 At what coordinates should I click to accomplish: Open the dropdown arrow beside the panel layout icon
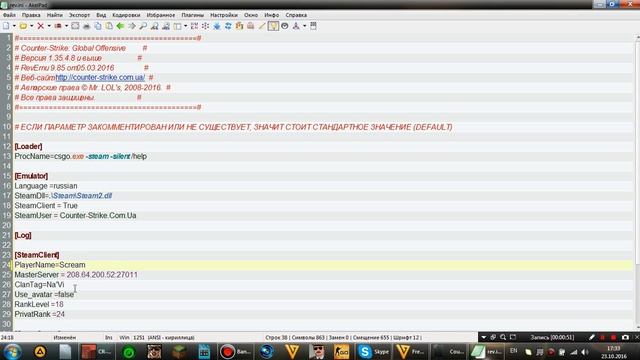185,26
